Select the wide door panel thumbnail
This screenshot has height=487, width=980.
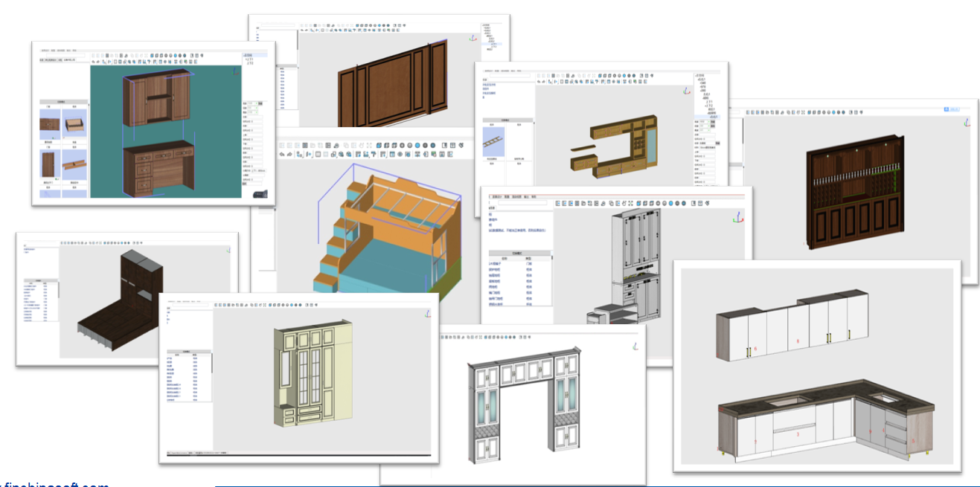[50, 123]
